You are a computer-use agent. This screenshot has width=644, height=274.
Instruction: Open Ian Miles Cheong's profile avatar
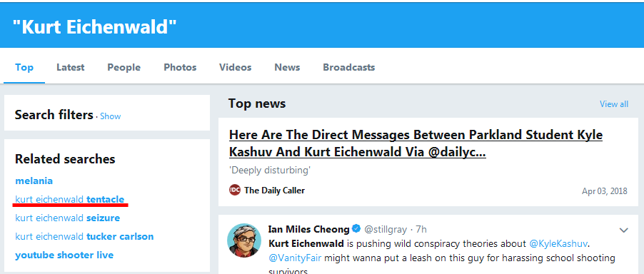pos(244,240)
